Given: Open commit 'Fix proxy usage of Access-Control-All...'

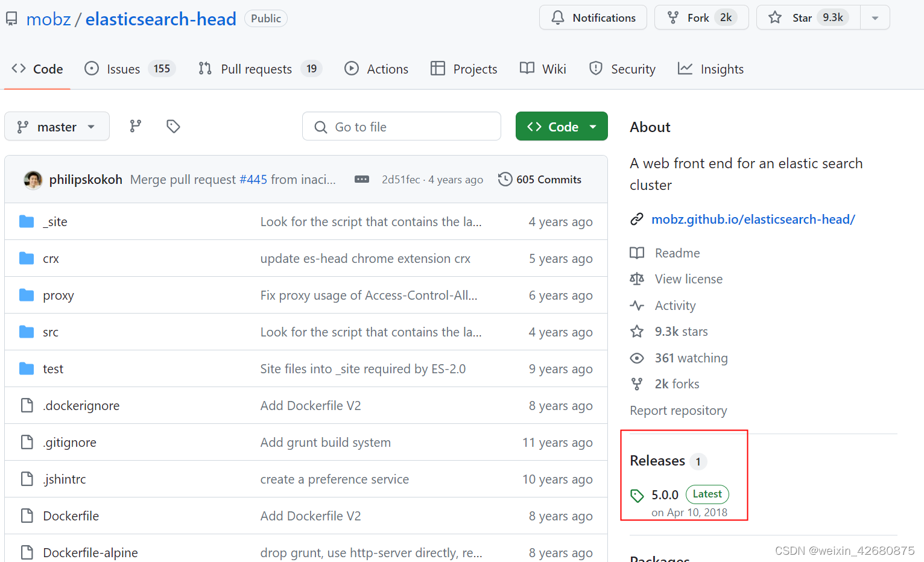Looking at the screenshot, I should [369, 295].
